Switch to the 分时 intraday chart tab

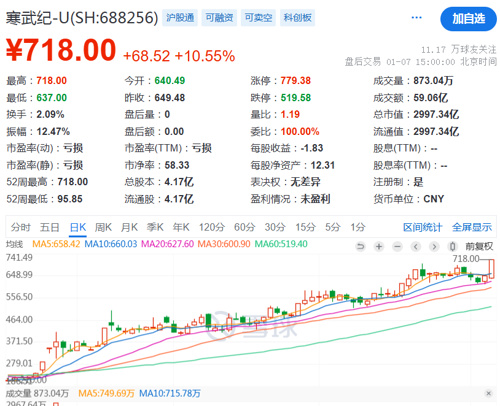(20, 227)
